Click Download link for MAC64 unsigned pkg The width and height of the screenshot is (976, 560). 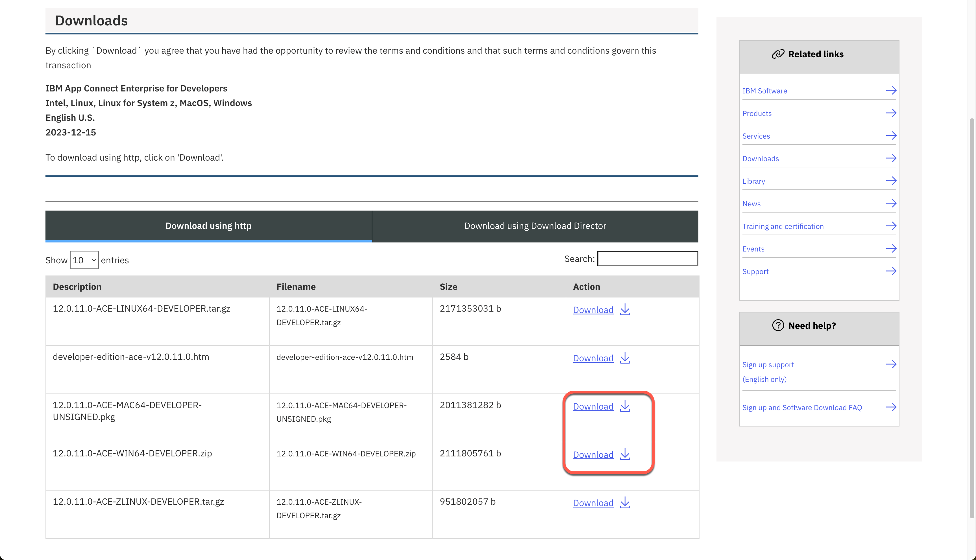pos(593,406)
